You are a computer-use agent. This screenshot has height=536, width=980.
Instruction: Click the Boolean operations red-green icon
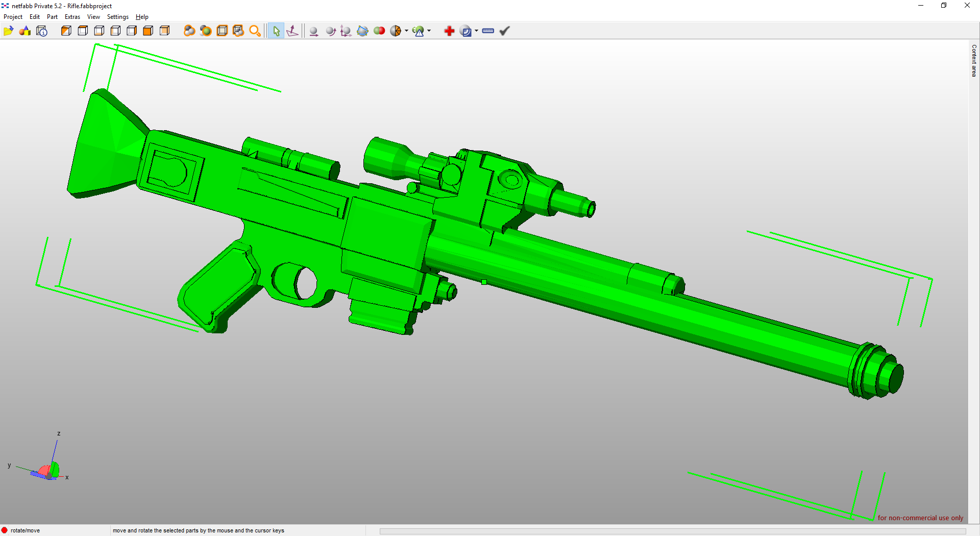click(x=379, y=31)
